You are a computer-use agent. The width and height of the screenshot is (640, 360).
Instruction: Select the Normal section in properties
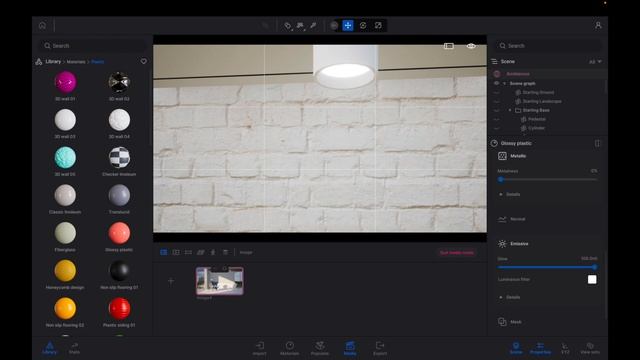coord(512,219)
